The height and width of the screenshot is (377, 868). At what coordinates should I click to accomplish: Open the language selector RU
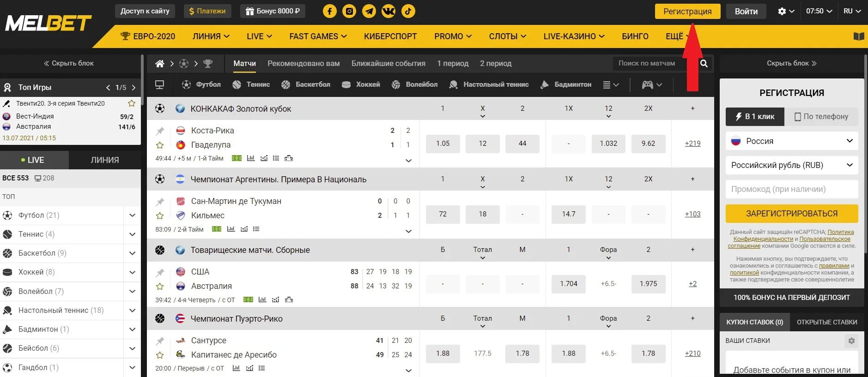pyautogui.click(x=852, y=11)
